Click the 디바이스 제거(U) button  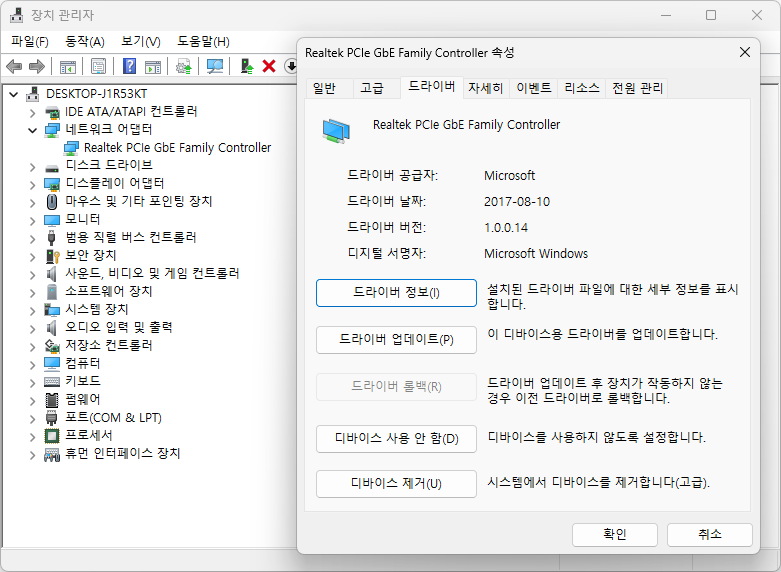(396, 483)
